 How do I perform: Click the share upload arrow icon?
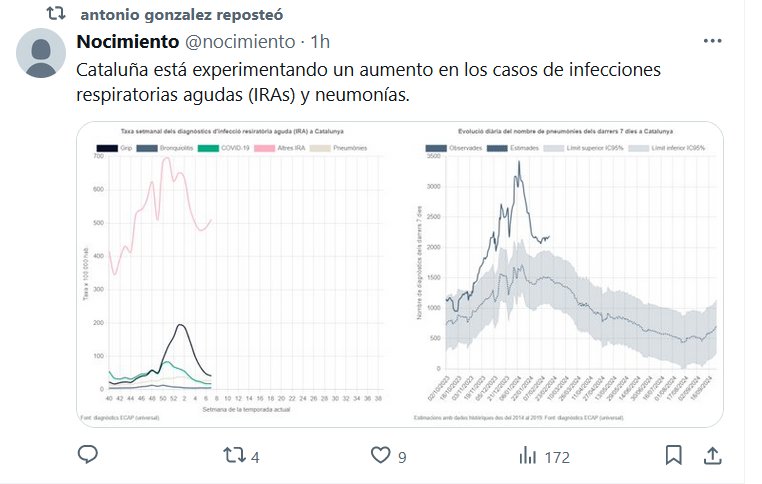coord(713,456)
